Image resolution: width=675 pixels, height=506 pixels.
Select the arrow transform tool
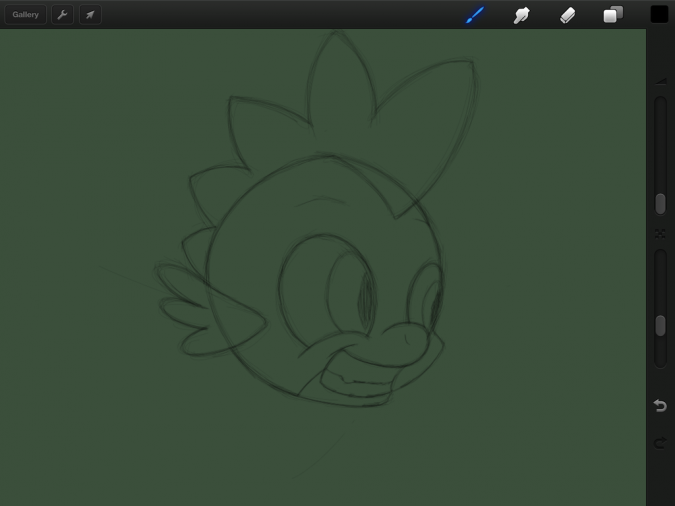coord(90,15)
